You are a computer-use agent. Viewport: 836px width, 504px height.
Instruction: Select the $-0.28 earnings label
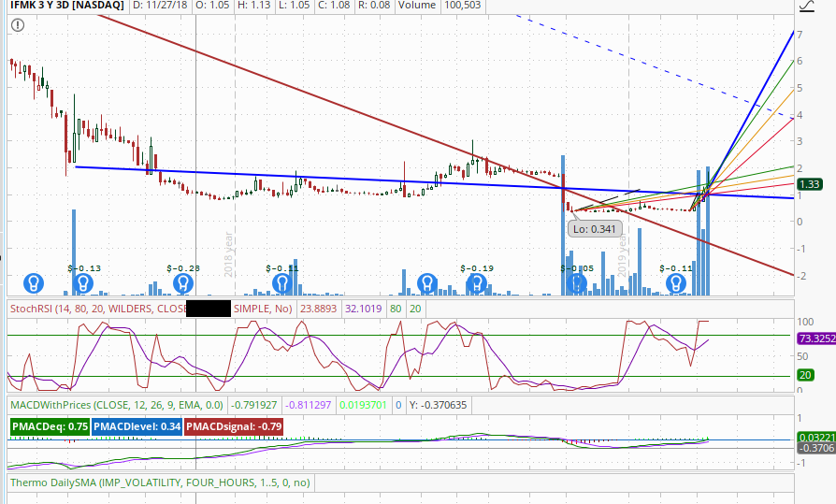[x=182, y=268]
